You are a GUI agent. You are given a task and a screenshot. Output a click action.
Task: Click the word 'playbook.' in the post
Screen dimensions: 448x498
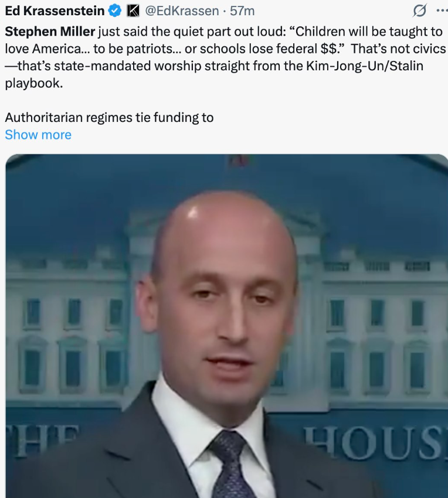click(x=34, y=83)
